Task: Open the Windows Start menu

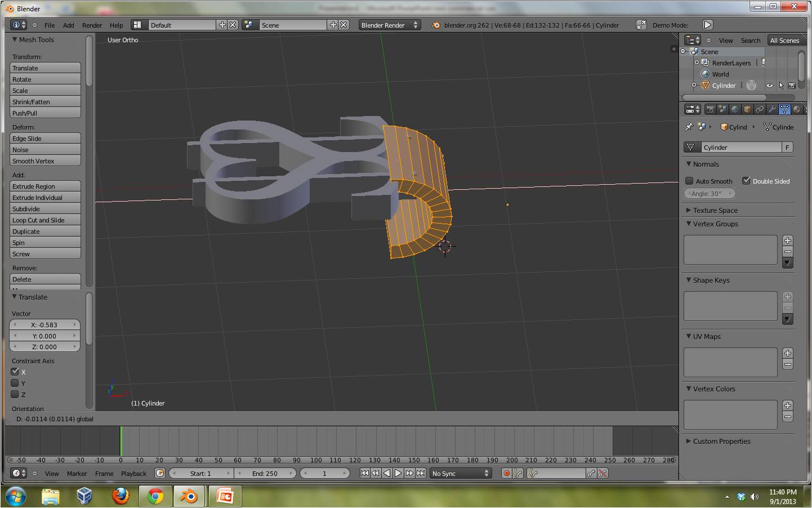Action: click(15, 496)
